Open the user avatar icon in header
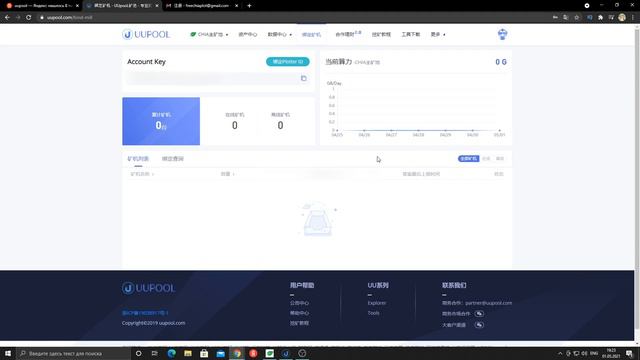The height and width of the screenshot is (360, 640). click(x=502, y=34)
